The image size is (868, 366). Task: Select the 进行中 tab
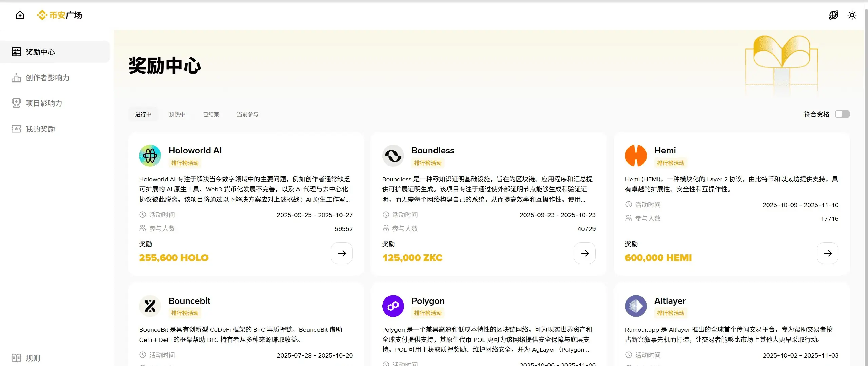pyautogui.click(x=143, y=114)
